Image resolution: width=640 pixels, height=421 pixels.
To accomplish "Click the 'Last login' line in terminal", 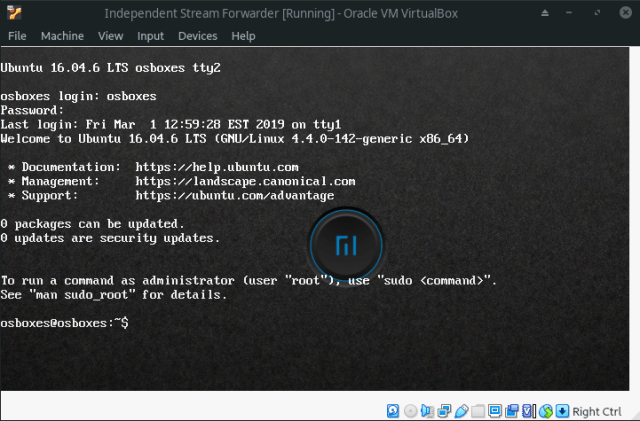I will pyautogui.click(x=171, y=124).
